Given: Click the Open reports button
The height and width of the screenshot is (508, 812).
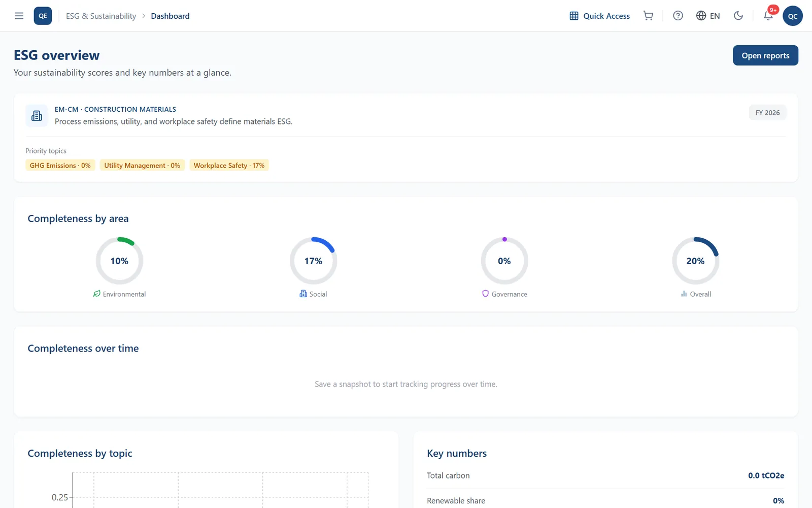Looking at the screenshot, I should tap(765, 55).
